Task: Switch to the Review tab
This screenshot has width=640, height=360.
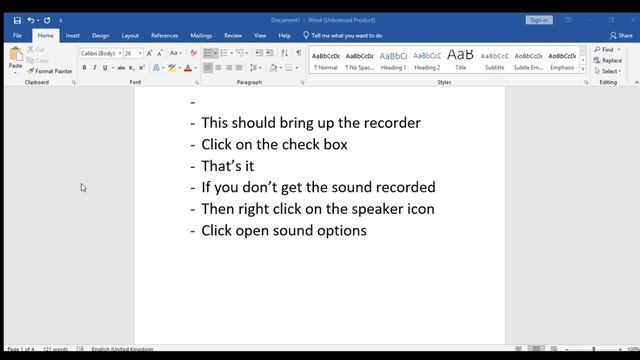Action: click(x=233, y=36)
